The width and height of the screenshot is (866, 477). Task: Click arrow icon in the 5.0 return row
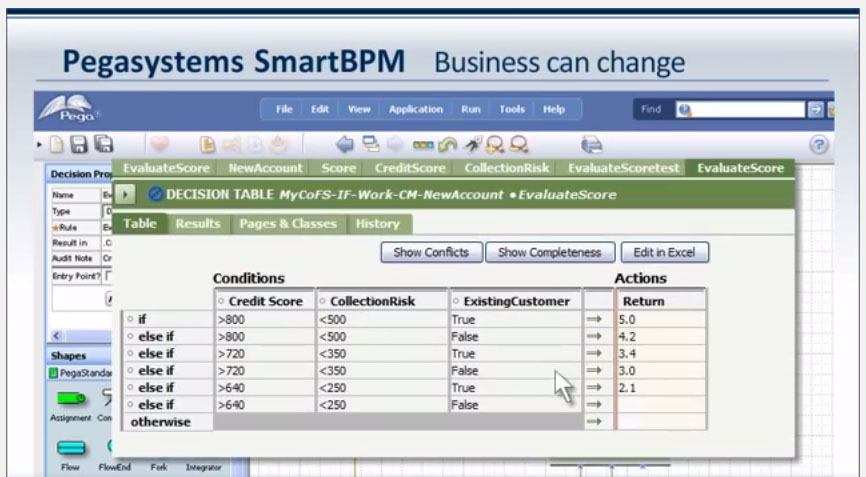(x=594, y=319)
